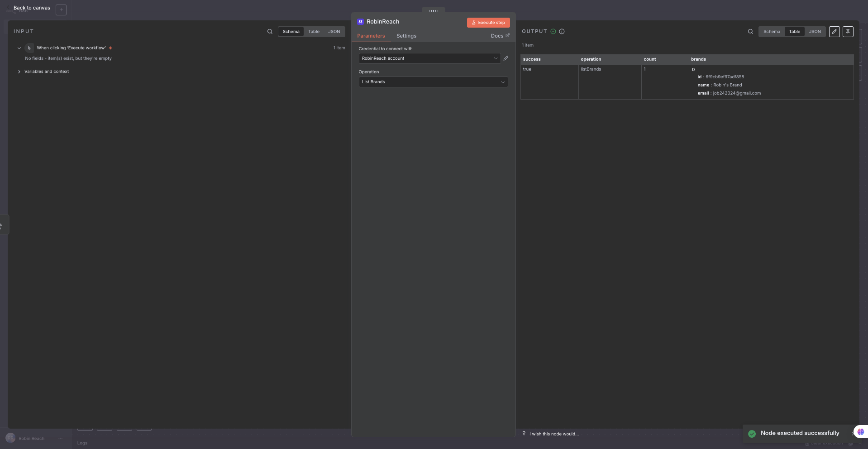
Task: Switch output view to JSON
Action: pyautogui.click(x=815, y=32)
